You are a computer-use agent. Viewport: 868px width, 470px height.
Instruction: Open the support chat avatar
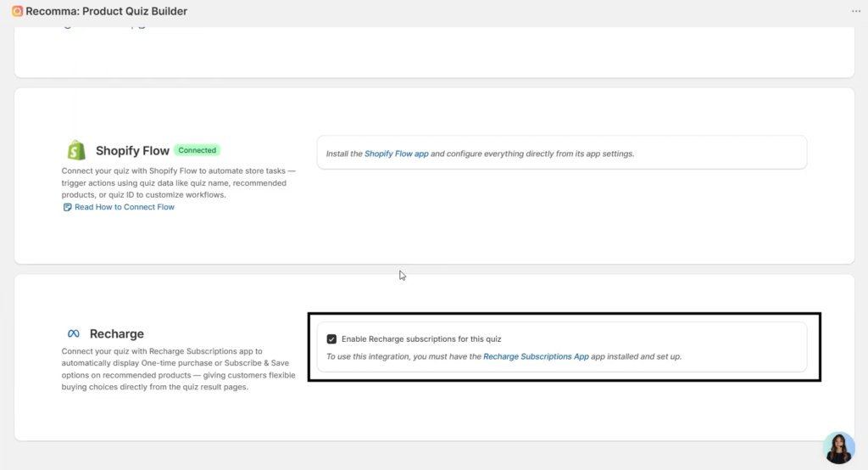click(839, 447)
